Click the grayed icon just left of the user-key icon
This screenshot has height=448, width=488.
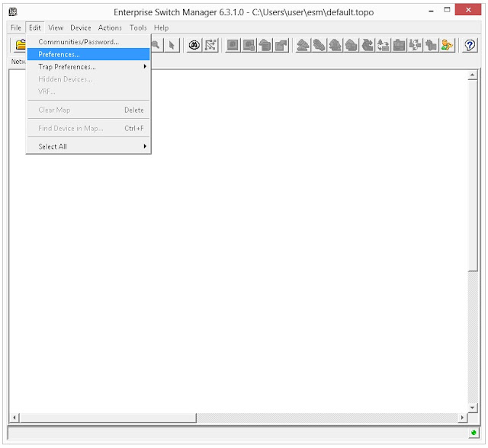431,46
